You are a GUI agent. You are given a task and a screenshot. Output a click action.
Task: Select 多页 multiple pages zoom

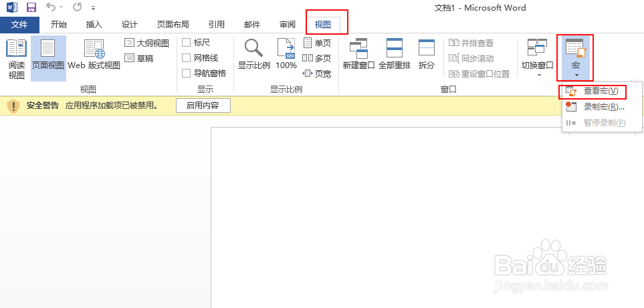point(317,58)
